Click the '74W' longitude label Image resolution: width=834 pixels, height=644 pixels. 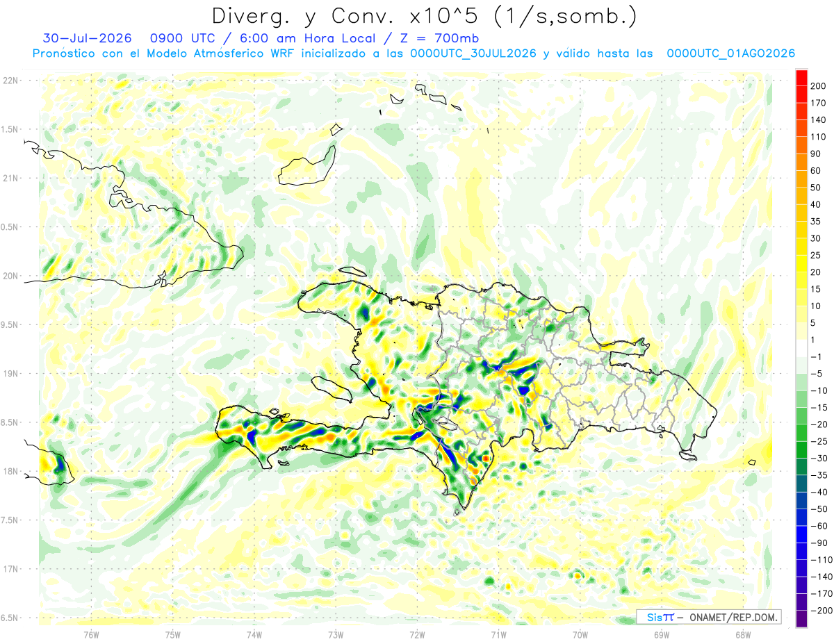click(254, 634)
